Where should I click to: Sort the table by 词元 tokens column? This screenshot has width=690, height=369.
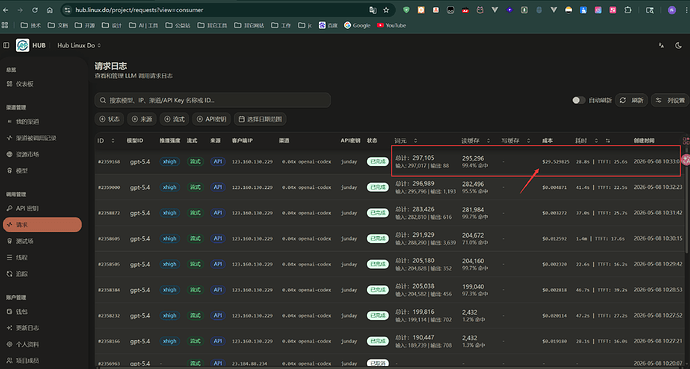point(406,141)
